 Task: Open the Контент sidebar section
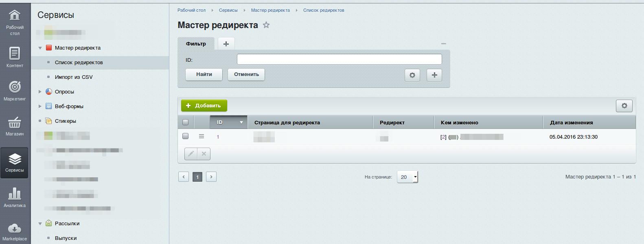click(15, 54)
